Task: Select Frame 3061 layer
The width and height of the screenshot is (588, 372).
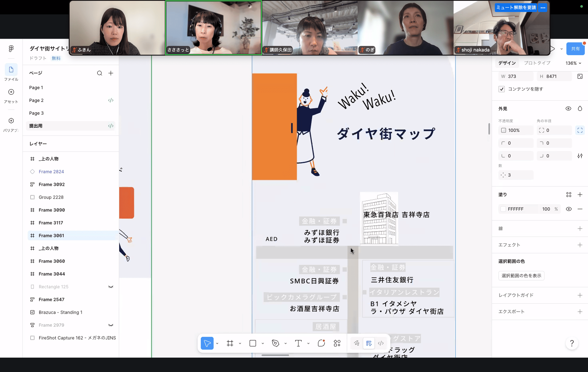Action: pos(73,235)
